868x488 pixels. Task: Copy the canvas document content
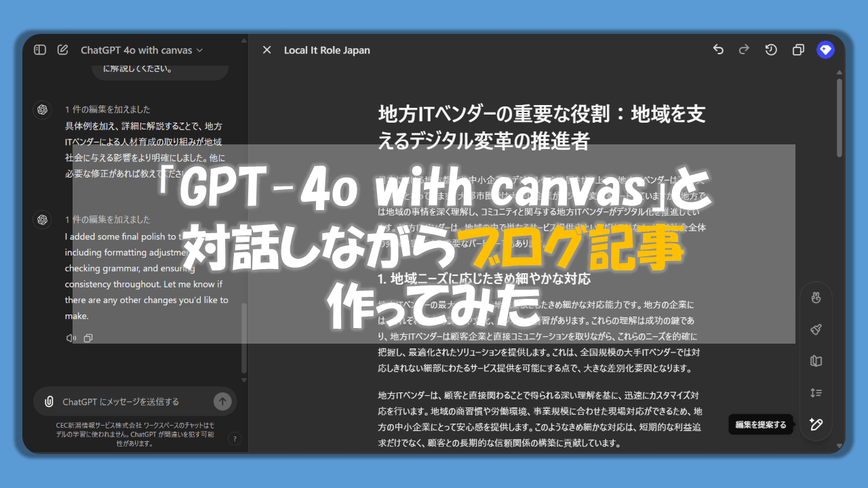pos(798,49)
